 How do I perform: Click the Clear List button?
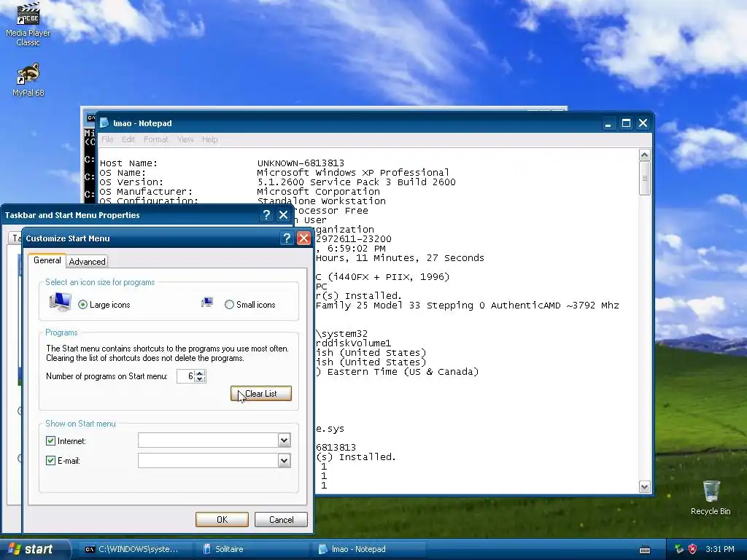(261, 394)
